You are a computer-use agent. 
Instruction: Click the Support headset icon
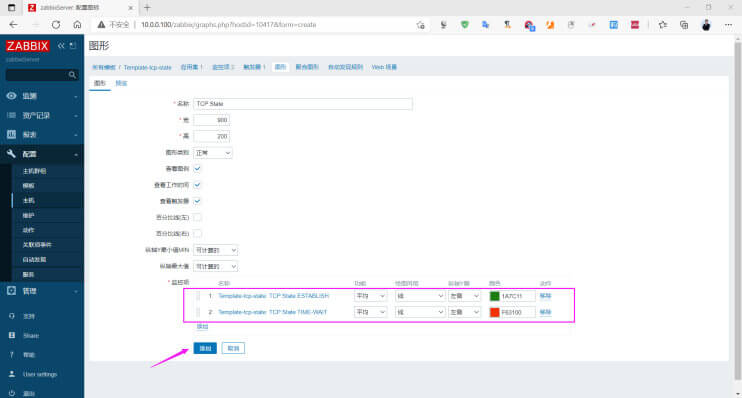(x=12, y=316)
